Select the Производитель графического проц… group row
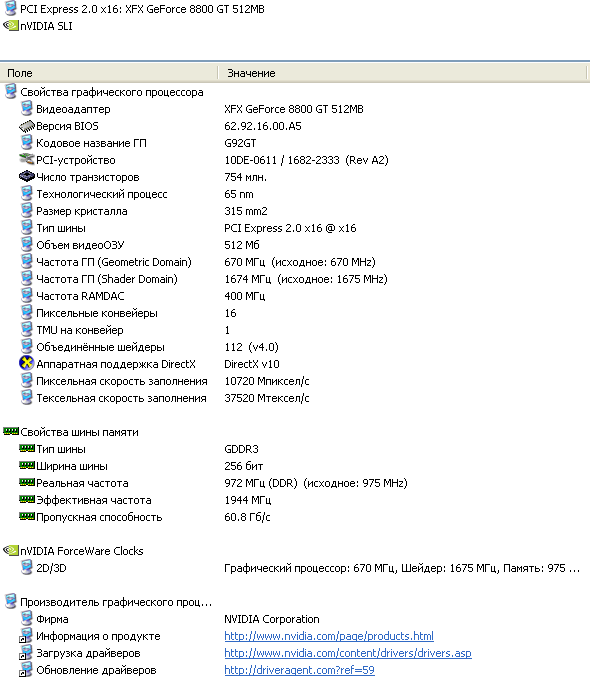Screen dimensions: 590x684 click(116, 602)
